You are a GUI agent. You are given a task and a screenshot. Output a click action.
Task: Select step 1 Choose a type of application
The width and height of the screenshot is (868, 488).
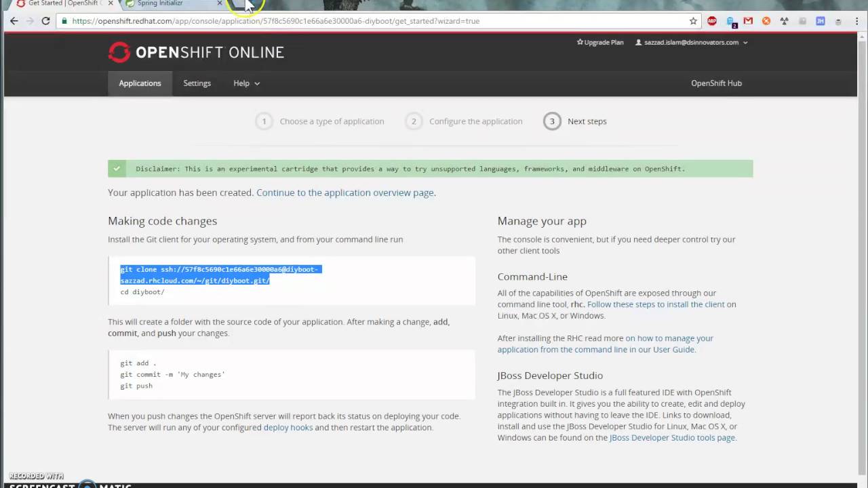[x=319, y=121]
